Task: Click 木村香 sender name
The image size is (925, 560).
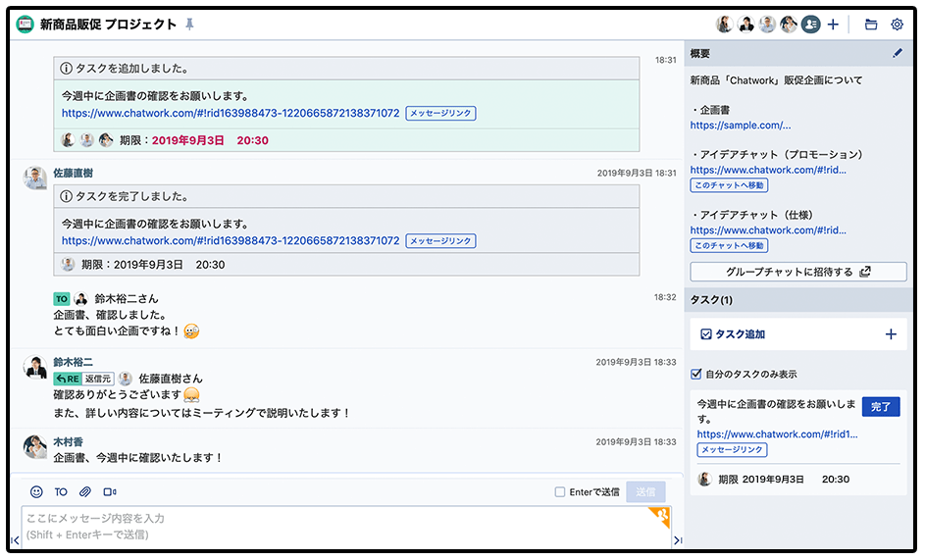Action: coord(69,441)
